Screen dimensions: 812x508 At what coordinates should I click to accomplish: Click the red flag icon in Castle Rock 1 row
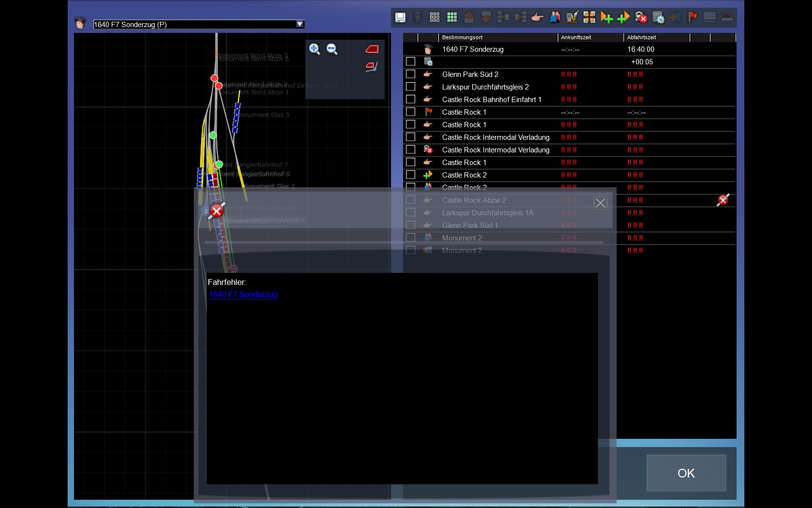(428, 112)
